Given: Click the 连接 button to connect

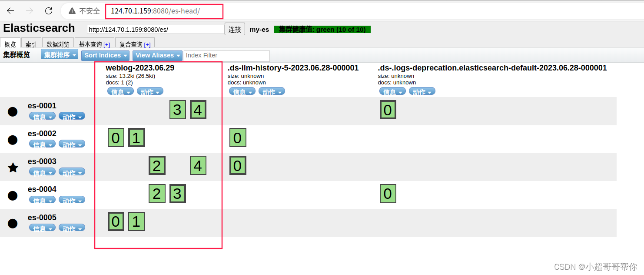Looking at the screenshot, I should tap(235, 29).
